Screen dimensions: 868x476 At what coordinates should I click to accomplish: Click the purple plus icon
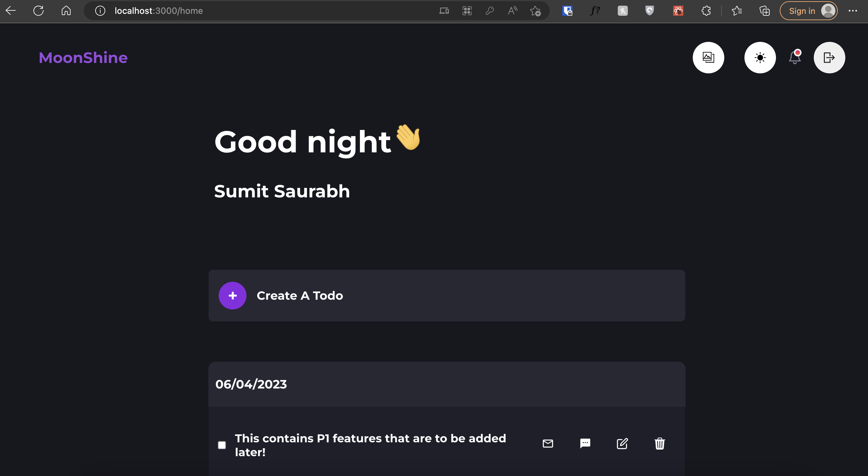click(232, 295)
